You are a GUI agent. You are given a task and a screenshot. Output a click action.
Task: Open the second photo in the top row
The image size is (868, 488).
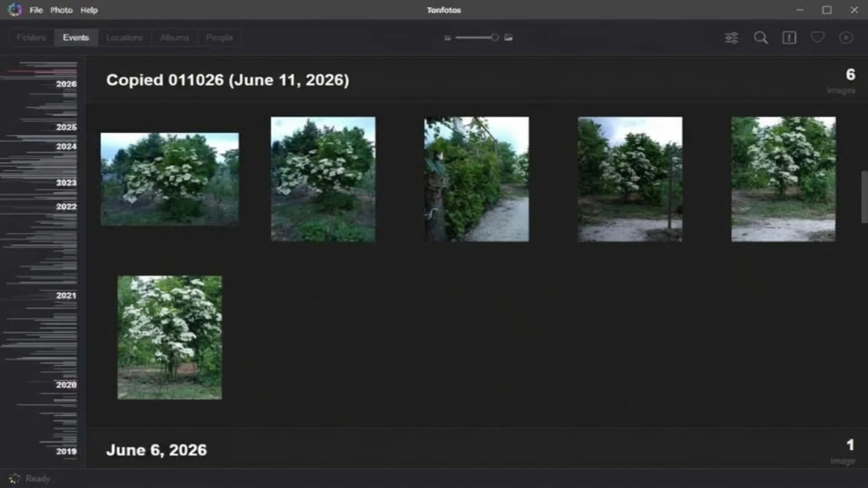pos(323,179)
